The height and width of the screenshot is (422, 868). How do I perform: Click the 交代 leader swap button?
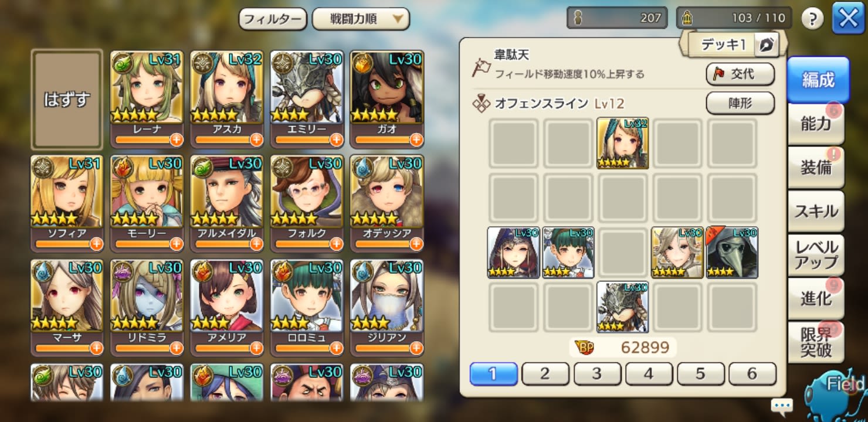click(x=740, y=74)
